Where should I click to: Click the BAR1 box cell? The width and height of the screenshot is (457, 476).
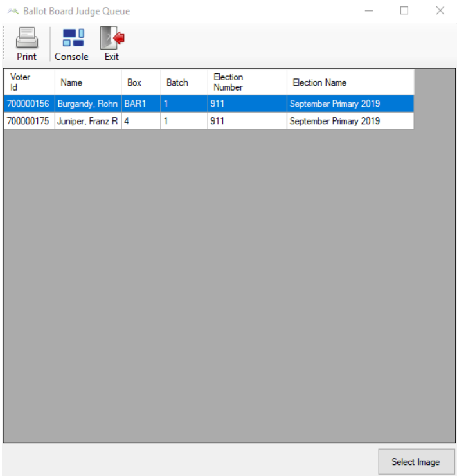coord(141,104)
